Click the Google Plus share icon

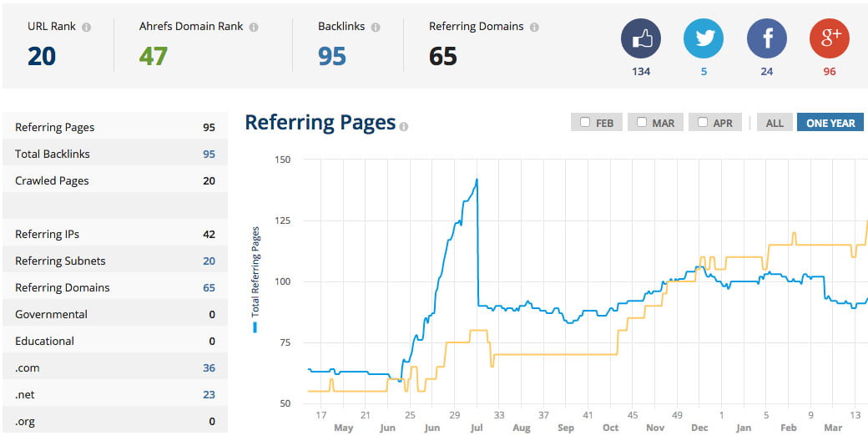pos(829,38)
